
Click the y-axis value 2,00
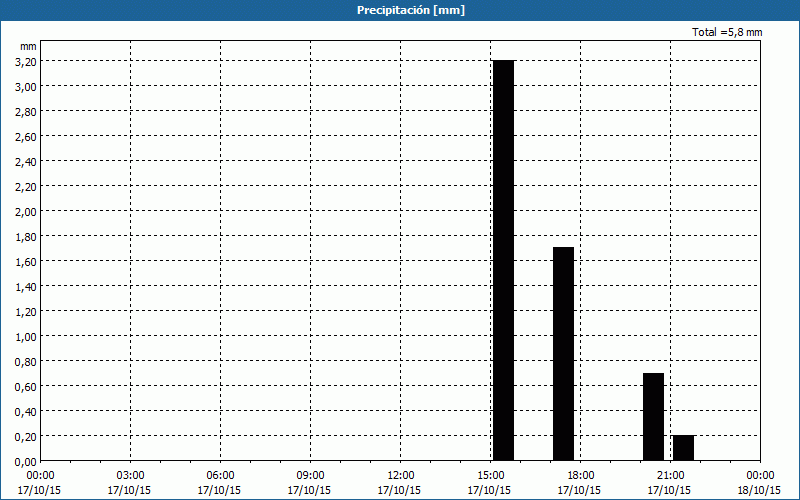coord(26,212)
